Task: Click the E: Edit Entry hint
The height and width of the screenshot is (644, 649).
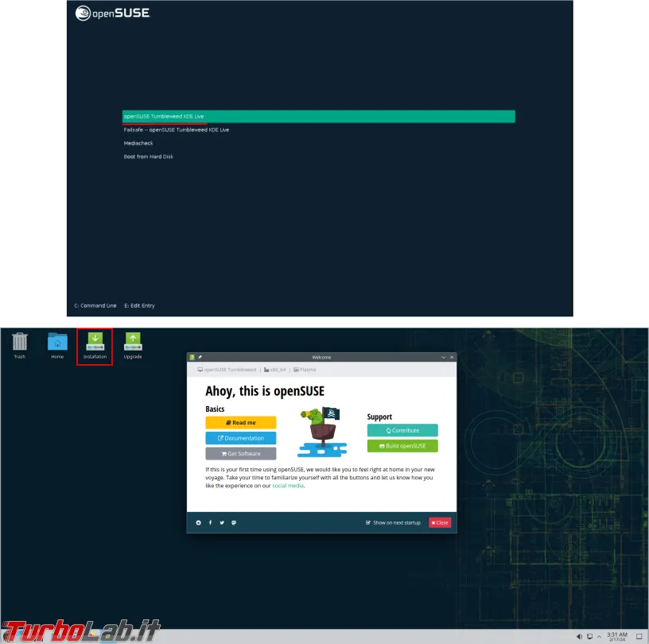Action: tap(139, 305)
